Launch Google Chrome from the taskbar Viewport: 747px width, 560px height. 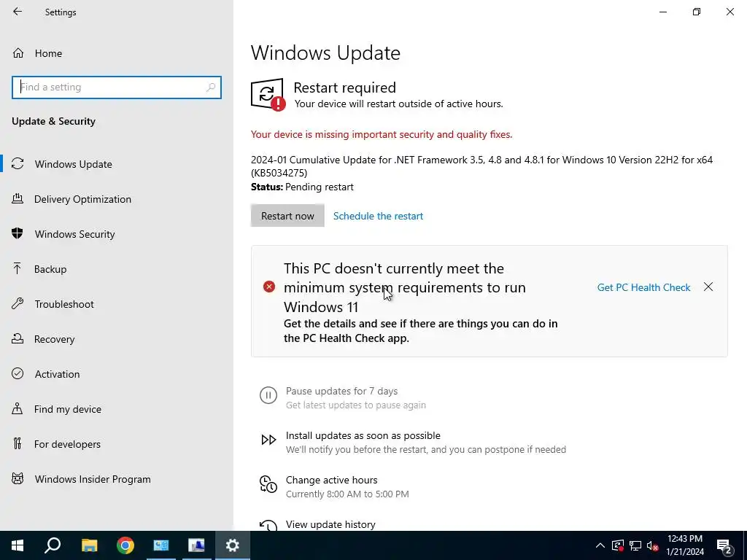(x=125, y=545)
